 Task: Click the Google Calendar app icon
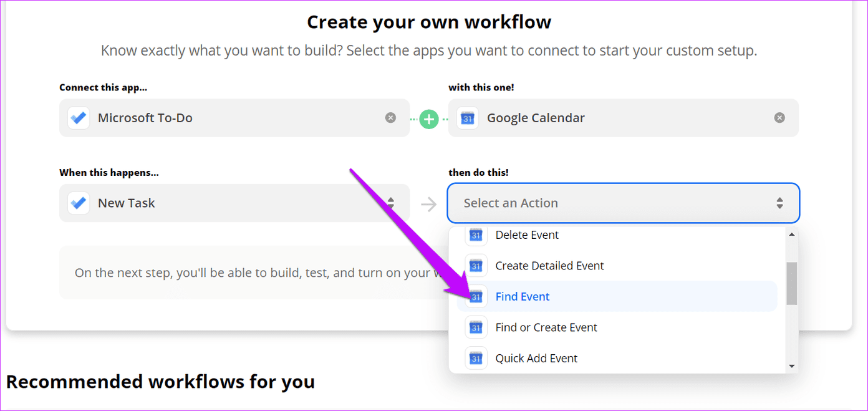467,118
